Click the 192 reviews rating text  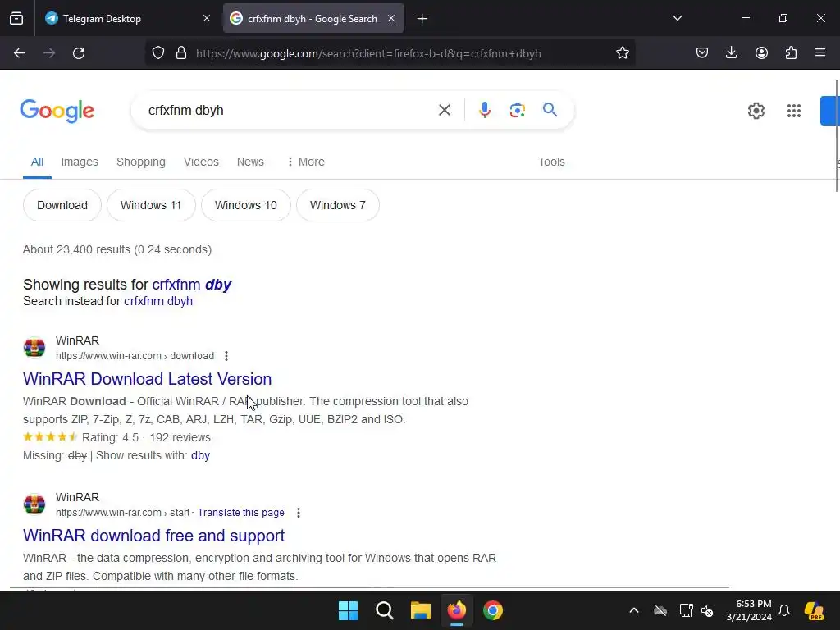[x=180, y=437]
